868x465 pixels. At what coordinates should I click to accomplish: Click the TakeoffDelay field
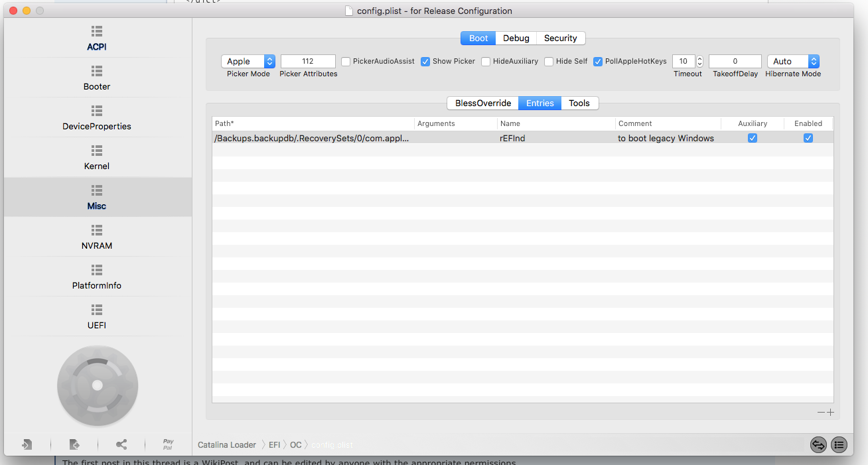(735, 61)
